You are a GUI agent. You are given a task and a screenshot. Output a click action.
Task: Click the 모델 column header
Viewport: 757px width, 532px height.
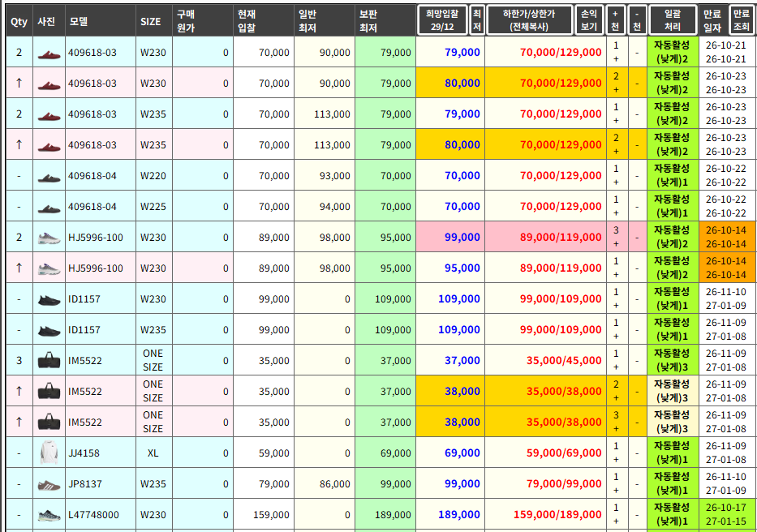tap(101, 21)
